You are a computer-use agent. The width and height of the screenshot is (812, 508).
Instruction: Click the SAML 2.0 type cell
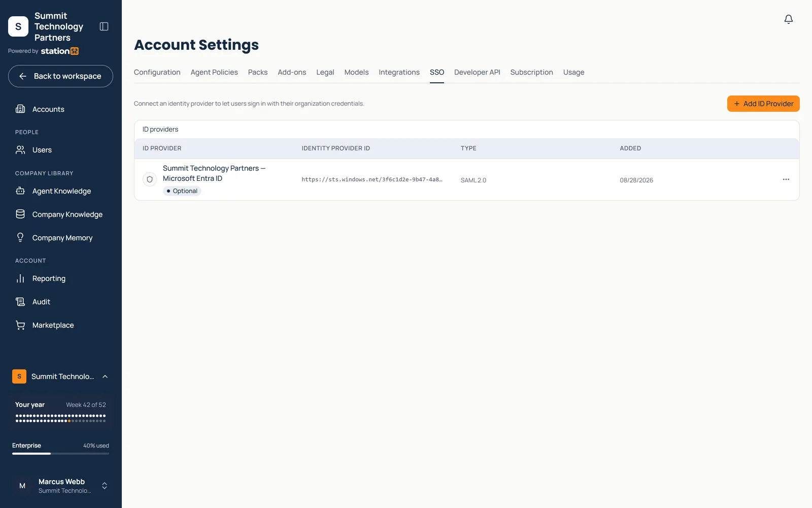coord(473,180)
